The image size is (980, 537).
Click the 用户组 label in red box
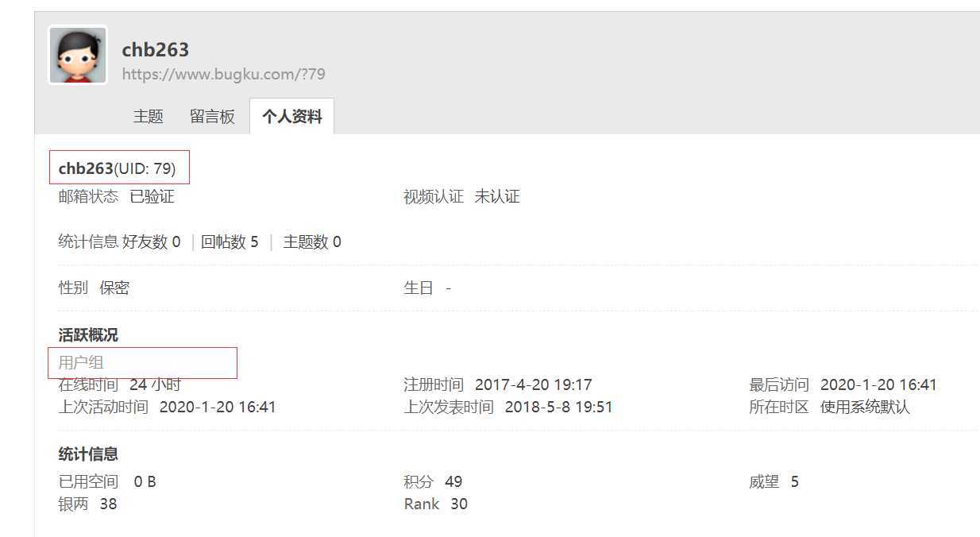pyautogui.click(x=82, y=363)
